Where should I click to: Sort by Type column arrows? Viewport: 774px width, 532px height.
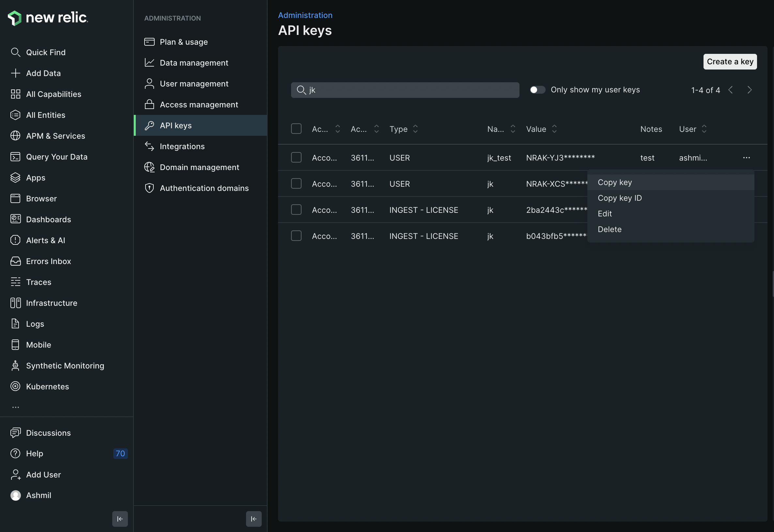point(415,129)
